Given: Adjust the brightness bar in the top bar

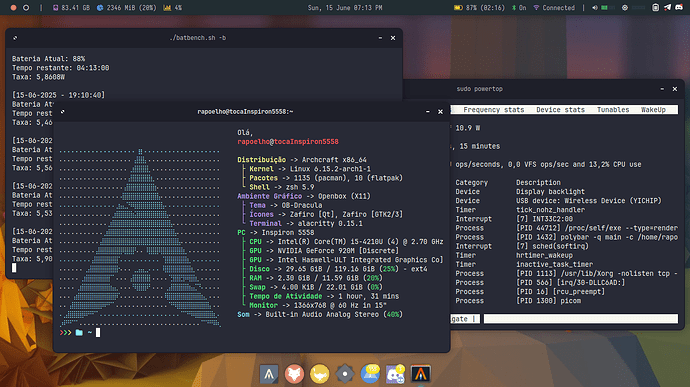Looking at the screenshot, I should pos(639,7).
